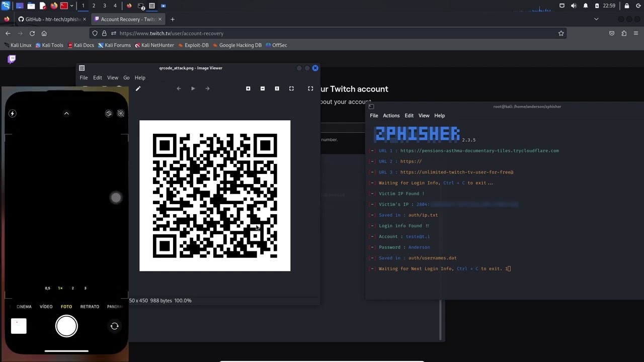
Task: Enter fullscreen icon in Image Viewer
Action: 310,88
